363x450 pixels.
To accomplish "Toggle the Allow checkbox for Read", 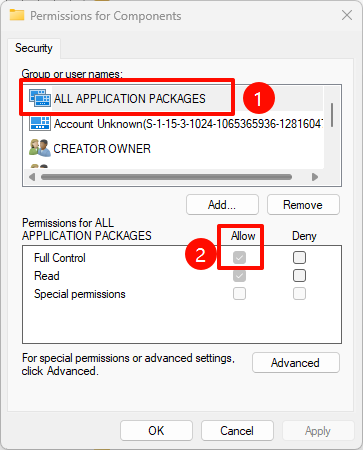I will click(239, 275).
